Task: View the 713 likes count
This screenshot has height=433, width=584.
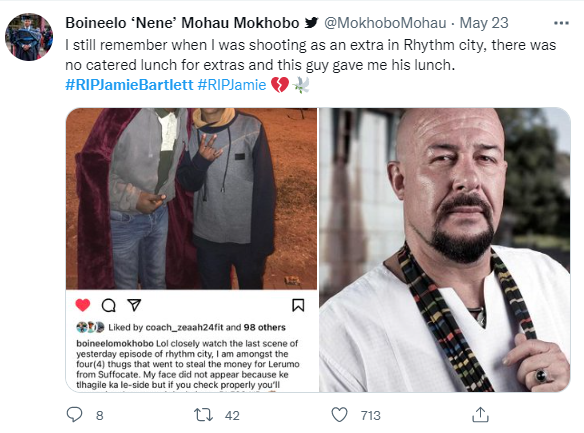Action: pyautogui.click(x=371, y=415)
